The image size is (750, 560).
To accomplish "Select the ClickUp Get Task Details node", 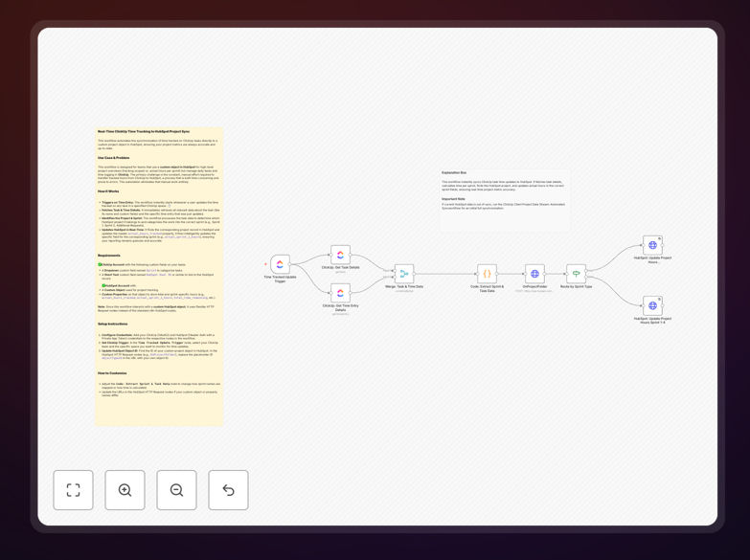I will click(341, 255).
